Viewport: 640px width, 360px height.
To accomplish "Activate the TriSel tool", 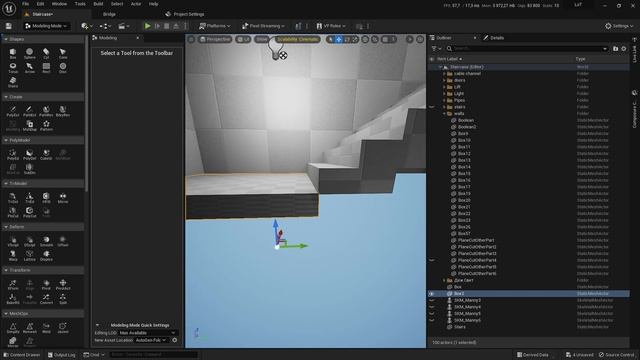I will pyautogui.click(x=13, y=198).
